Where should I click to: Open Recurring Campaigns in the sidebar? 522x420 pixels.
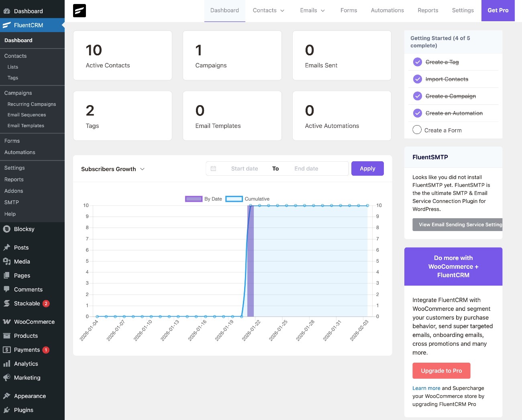32,104
